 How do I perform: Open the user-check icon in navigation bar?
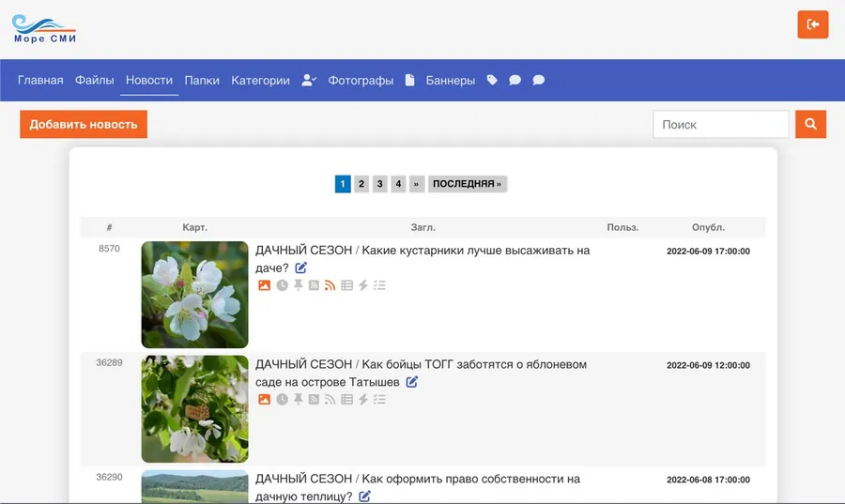pyautogui.click(x=309, y=80)
